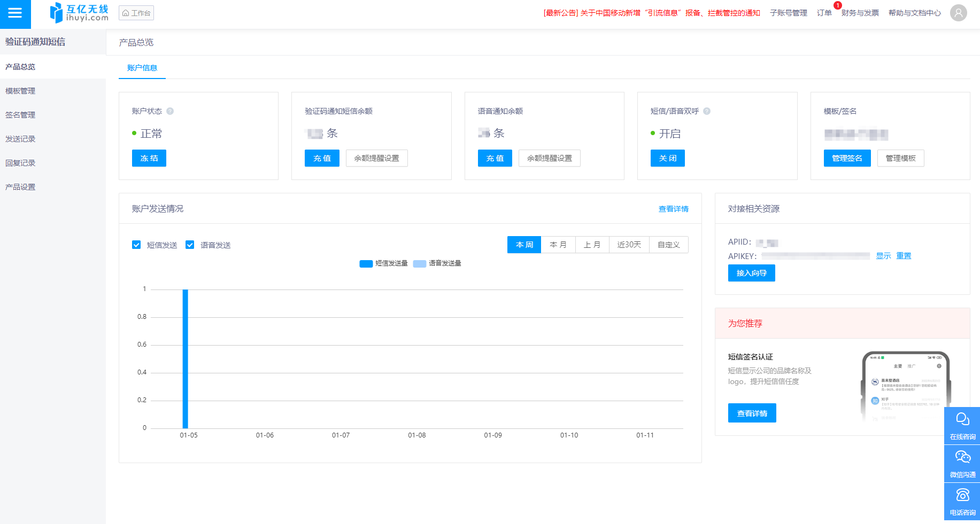Click 关闭 for 短信/语音双呼
Image resolution: width=980 pixels, height=524 pixels.
[x=668, y=158]
